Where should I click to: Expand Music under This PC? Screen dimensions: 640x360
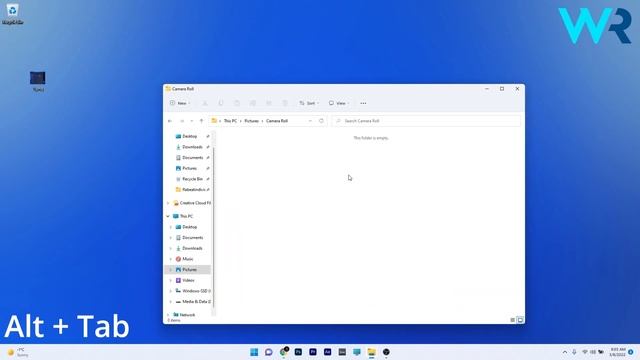click(x=171, y=259)
